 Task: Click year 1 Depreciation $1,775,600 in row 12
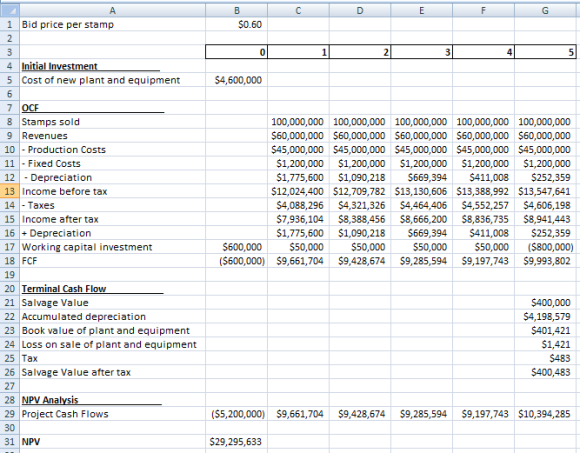click(x=298, y=178)
